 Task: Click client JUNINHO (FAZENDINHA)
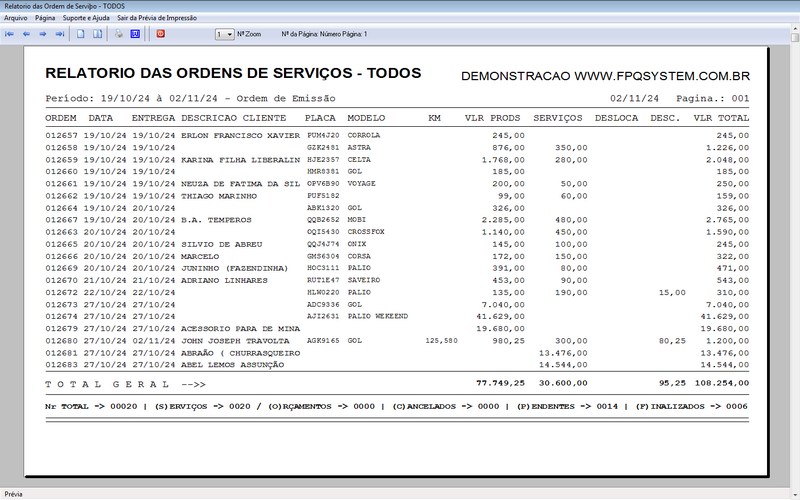235,268
